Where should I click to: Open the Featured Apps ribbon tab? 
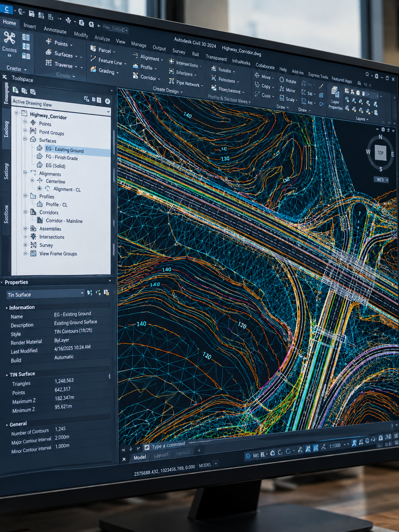click(341, 79)
